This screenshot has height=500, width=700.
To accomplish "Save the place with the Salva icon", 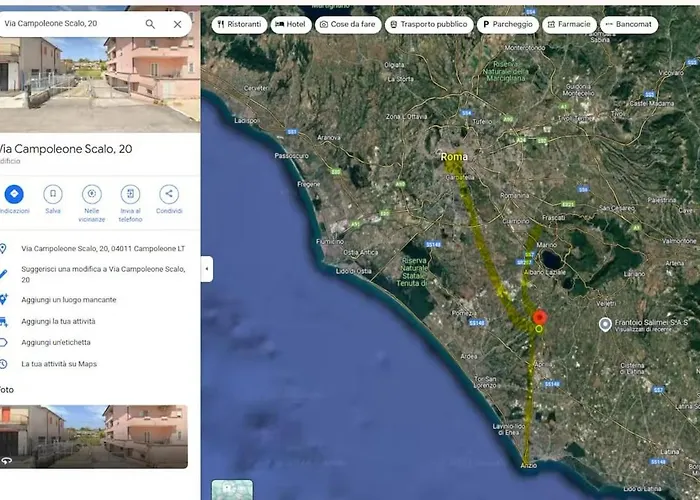I will pos(53,194).
